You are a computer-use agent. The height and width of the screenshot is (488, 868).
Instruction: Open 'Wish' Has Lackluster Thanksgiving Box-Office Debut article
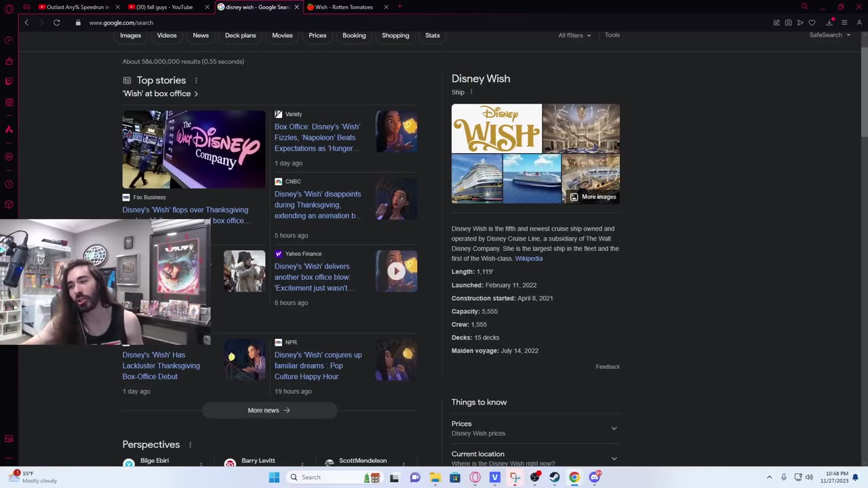(161, 365)
